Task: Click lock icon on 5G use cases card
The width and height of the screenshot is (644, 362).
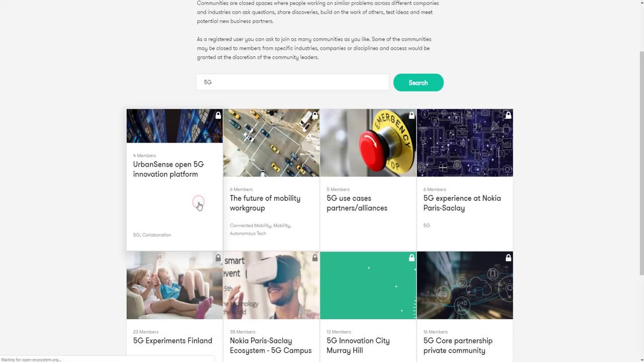Action: click(412, 116)
